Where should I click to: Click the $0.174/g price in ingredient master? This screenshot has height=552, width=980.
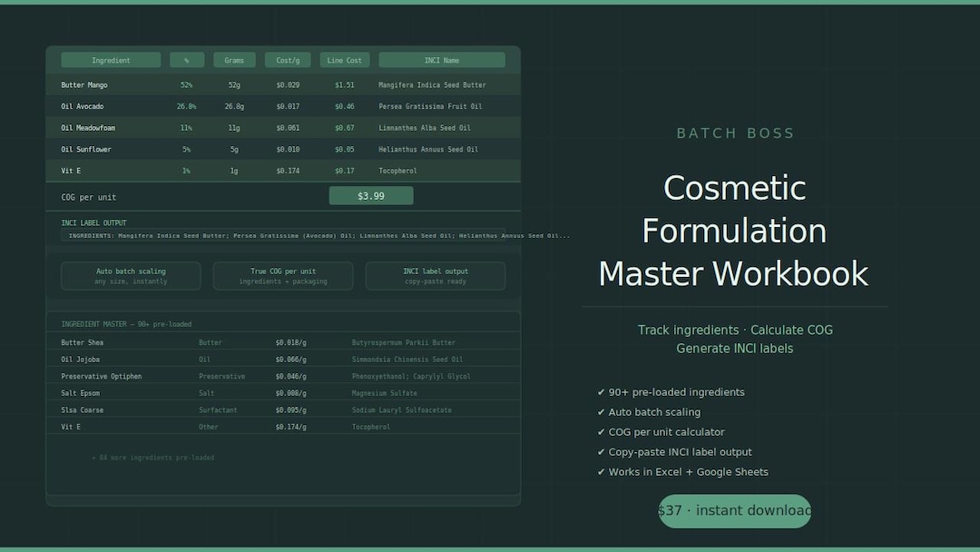coord(290,427)
